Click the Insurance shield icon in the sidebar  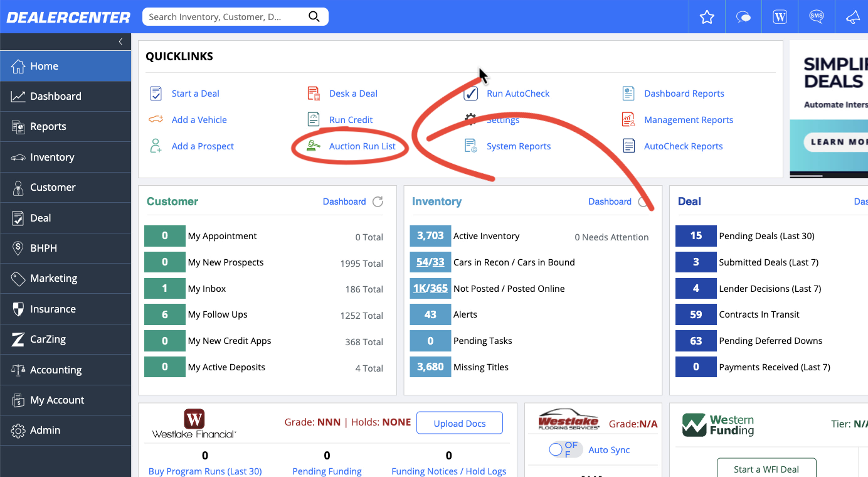coord(17,309)
